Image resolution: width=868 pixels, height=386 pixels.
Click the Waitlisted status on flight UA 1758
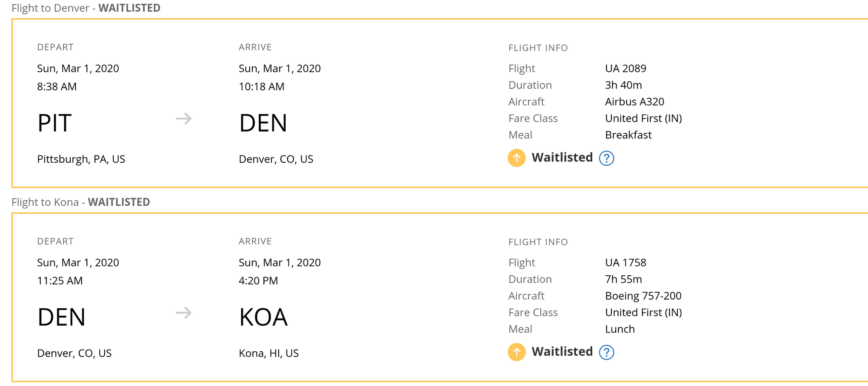[x=562, y=352]
